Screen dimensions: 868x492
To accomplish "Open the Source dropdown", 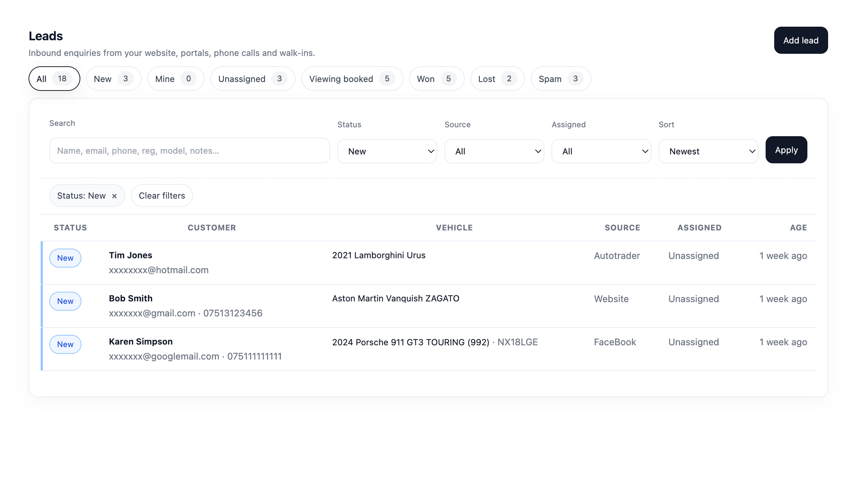I will 494,151.
